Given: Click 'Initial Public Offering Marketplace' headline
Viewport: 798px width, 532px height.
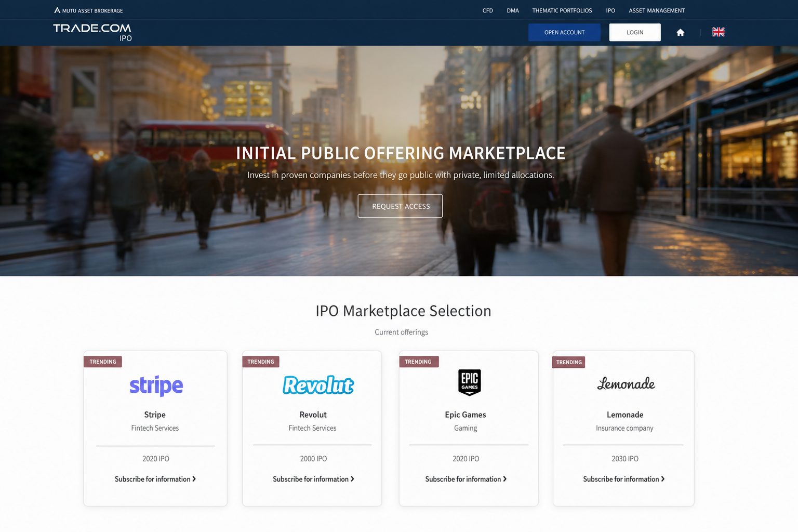Looking at the screenshot, I should tap(401, 153).
